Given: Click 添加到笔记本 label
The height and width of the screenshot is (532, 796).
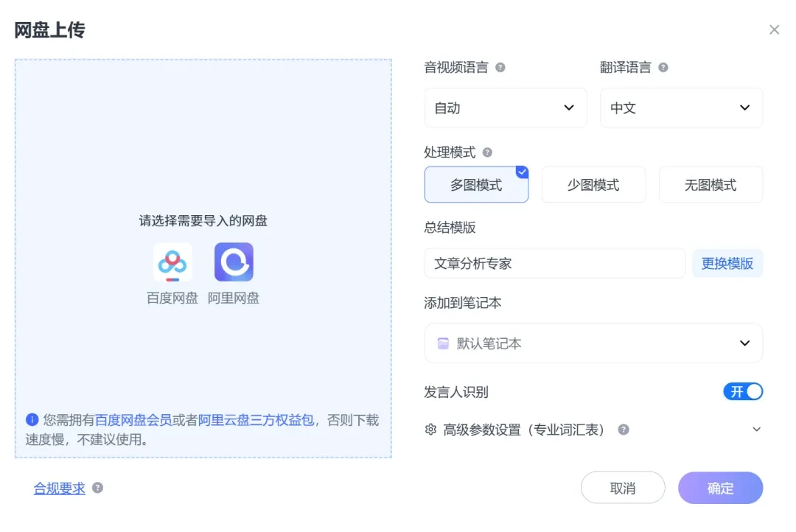Looking at the screenshot, I should coord(463,303).
